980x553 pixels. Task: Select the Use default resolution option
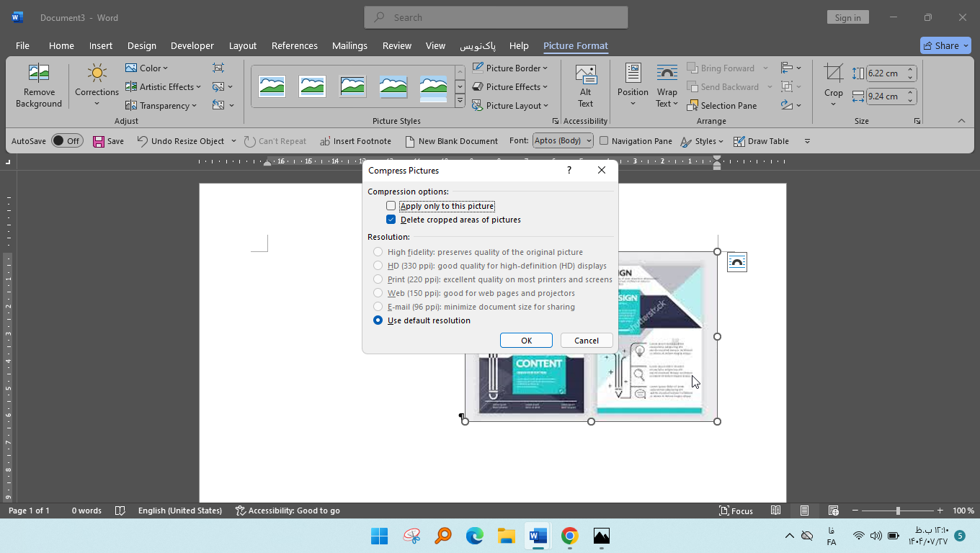378,320
